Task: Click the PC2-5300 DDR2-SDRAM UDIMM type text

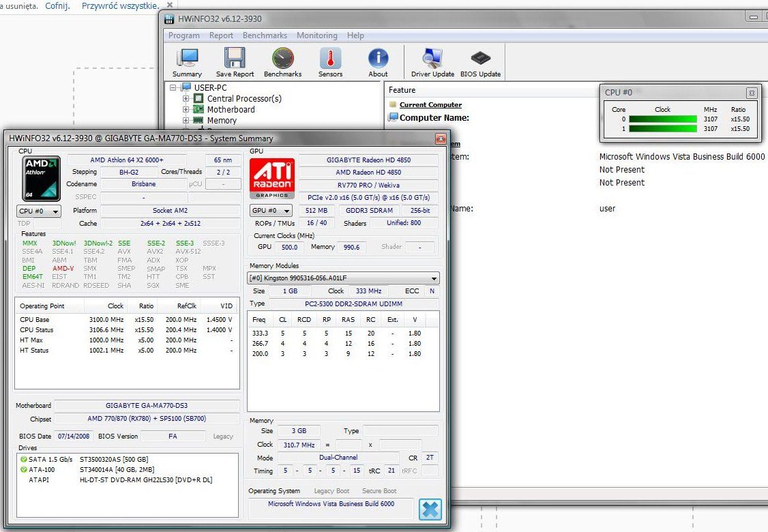Action: click(x=353, y=304)
